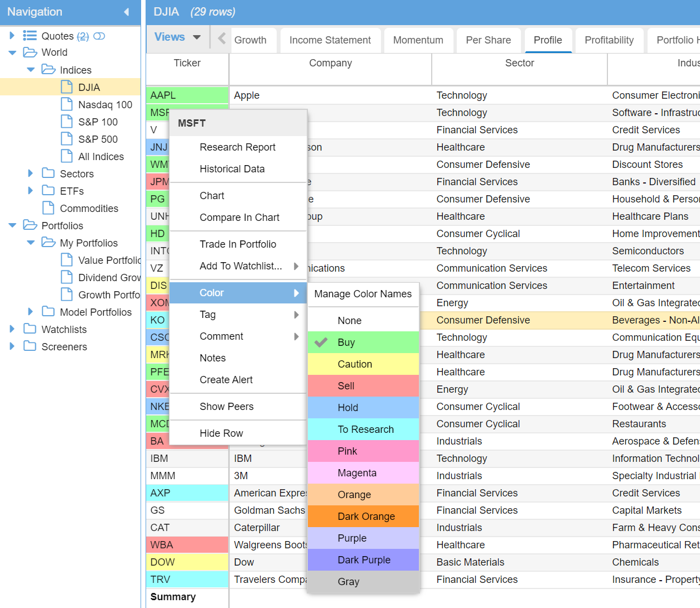Open Research Report for MSFT

(238, 147)
